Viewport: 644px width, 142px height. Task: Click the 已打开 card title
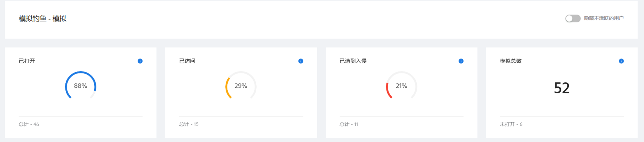(x=27, y=61)
